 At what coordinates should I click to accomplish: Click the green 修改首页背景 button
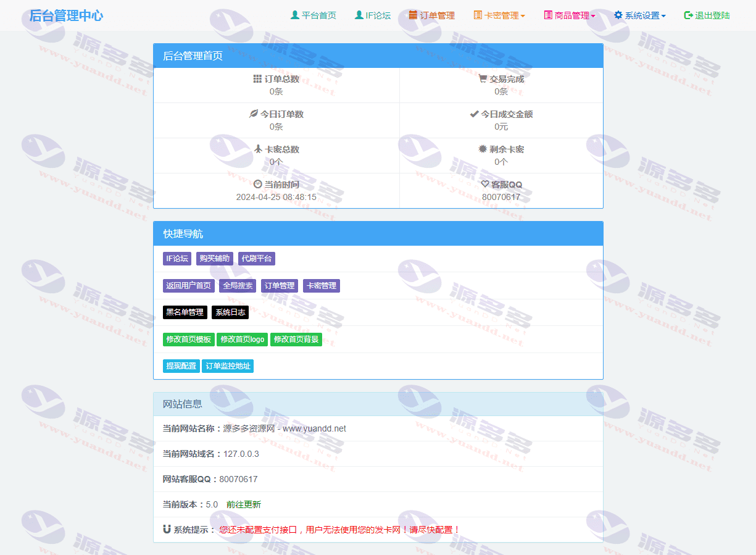point(296,340)
